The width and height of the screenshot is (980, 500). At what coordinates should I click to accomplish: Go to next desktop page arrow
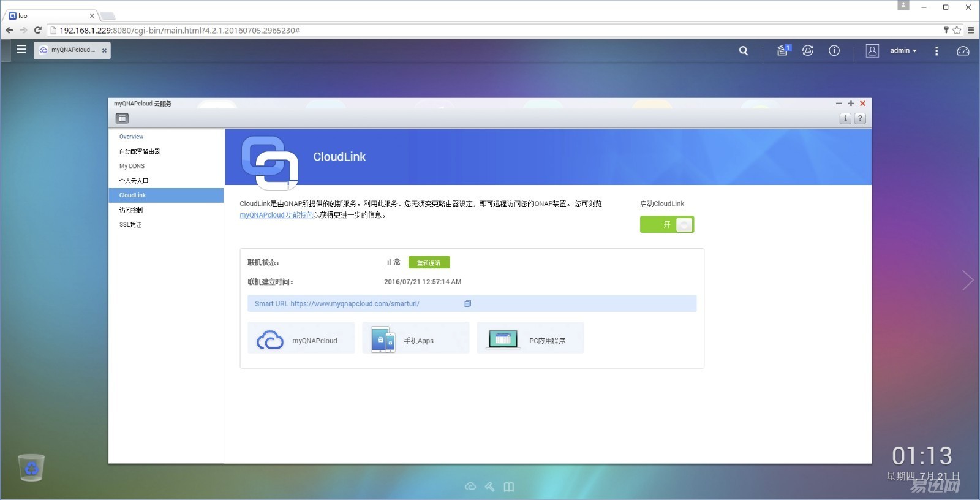967,281
